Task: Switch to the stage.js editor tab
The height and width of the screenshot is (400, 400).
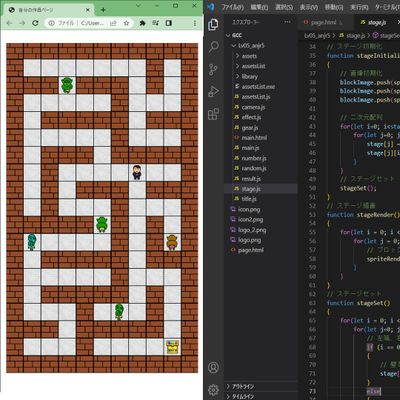Action: click(377, 22)
